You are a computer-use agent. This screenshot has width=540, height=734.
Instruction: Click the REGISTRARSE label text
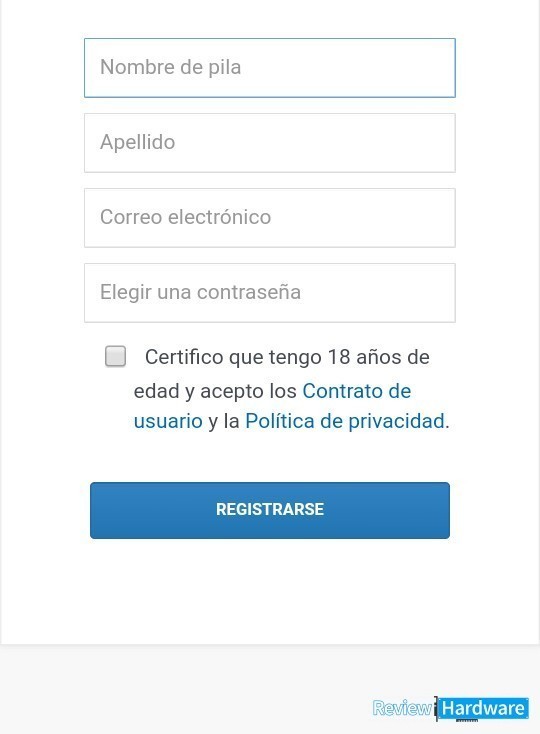click(270, 509)
